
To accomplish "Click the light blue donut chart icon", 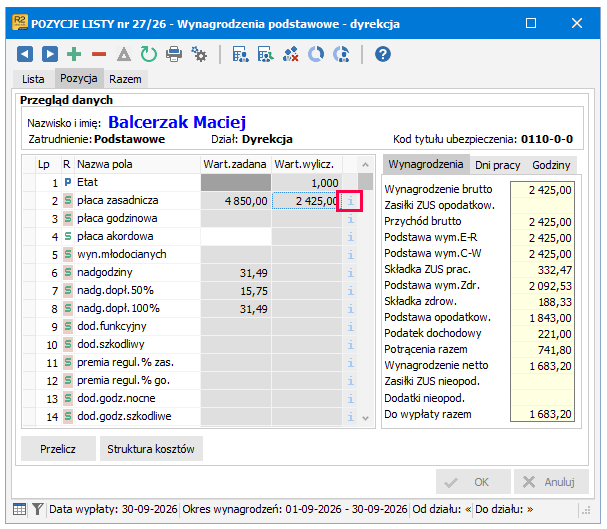I will (316, 54).
